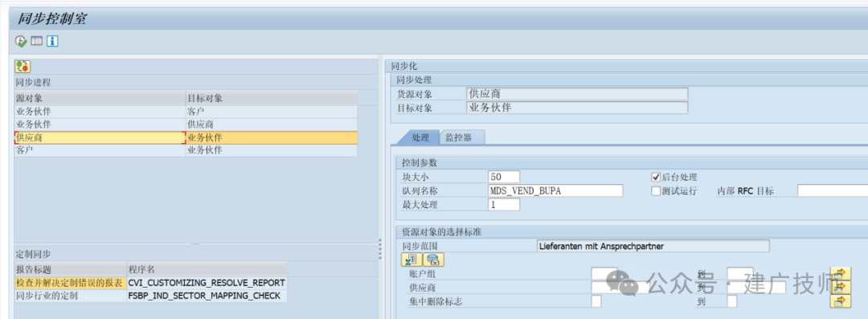868x319 pixels.
Task: Select highlighted target cell 业务伙伴
Action: [x=272, y=137]
